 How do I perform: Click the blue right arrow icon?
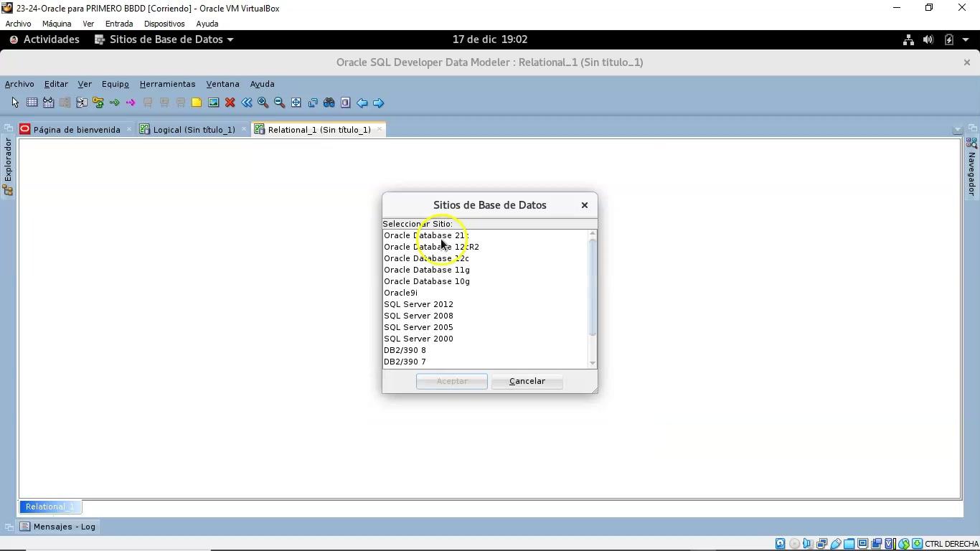point(379,103)
